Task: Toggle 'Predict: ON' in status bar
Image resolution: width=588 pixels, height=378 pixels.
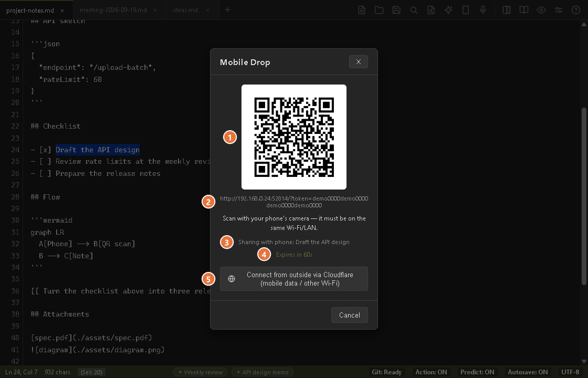Action: tap(477, 372)
